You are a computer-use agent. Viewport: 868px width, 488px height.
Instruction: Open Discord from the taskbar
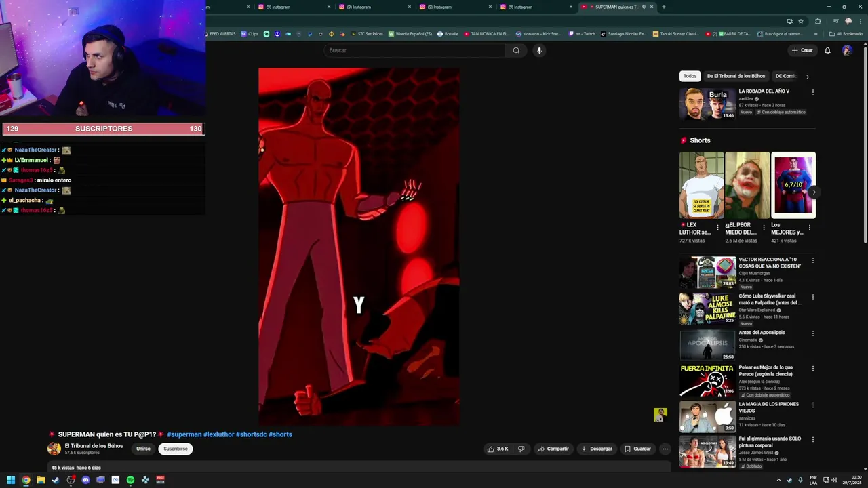pos(85,480)
